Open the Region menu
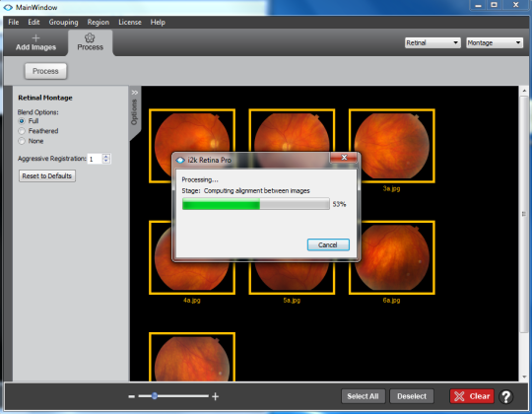 [x=99, y=23]
